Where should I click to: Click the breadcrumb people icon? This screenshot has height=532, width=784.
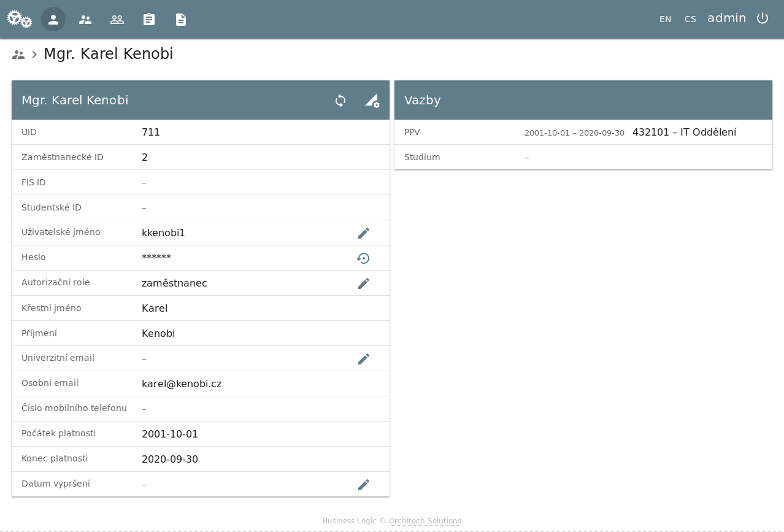point(18,55)
